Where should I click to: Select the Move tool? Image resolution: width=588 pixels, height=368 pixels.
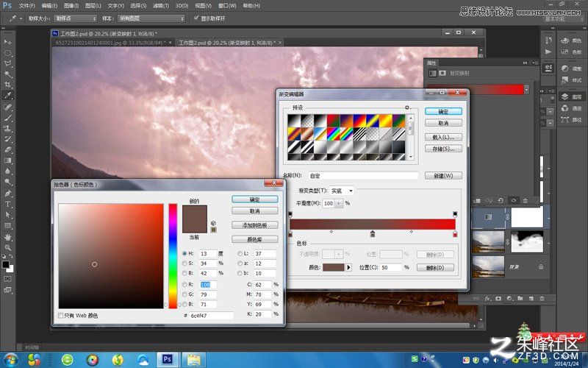pos(7,42)
